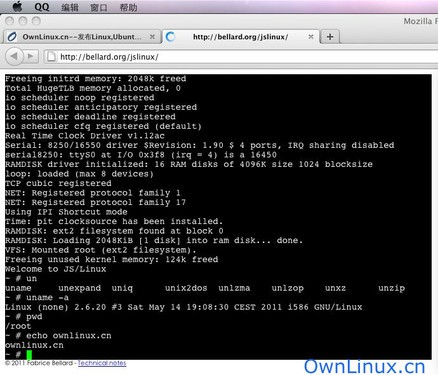Close the OwnLinux.cn tab
This screenshot has width=438, height=375.
point(152,37)
